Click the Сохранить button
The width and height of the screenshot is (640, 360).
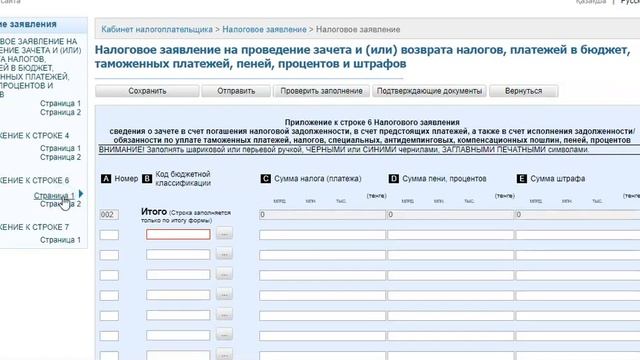coord(147,91)
